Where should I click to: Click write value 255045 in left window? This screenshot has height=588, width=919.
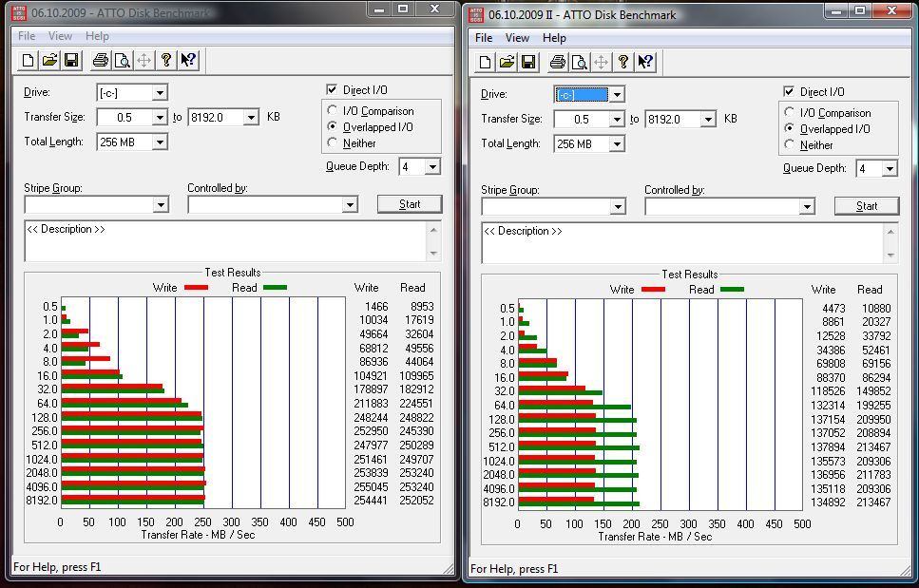click(x=371, y=486)
